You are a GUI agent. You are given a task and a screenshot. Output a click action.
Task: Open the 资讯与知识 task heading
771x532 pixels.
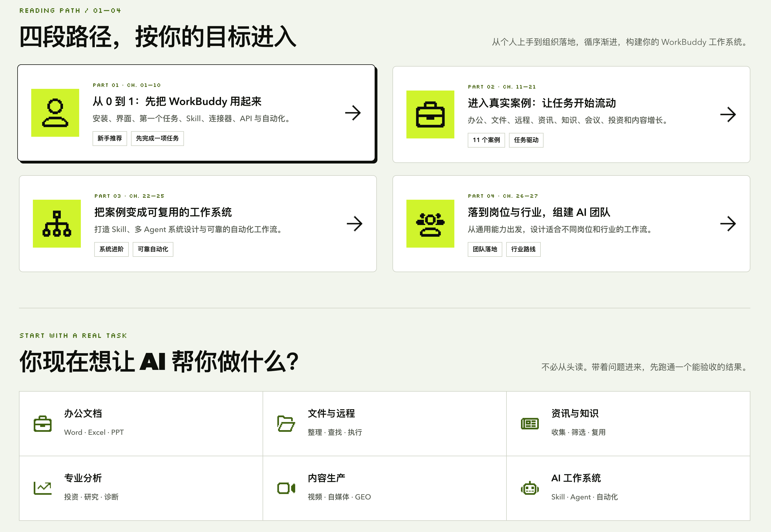(x=575, y=413)
